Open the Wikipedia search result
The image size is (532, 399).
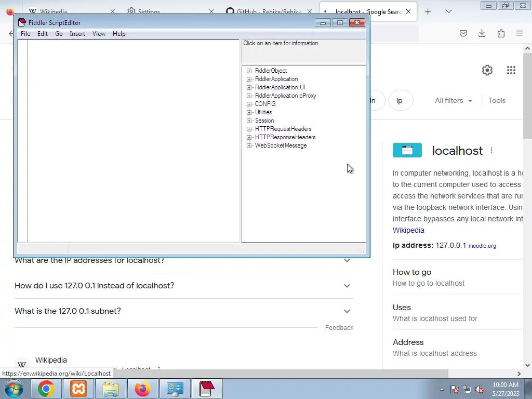click(x=51, y=360)
